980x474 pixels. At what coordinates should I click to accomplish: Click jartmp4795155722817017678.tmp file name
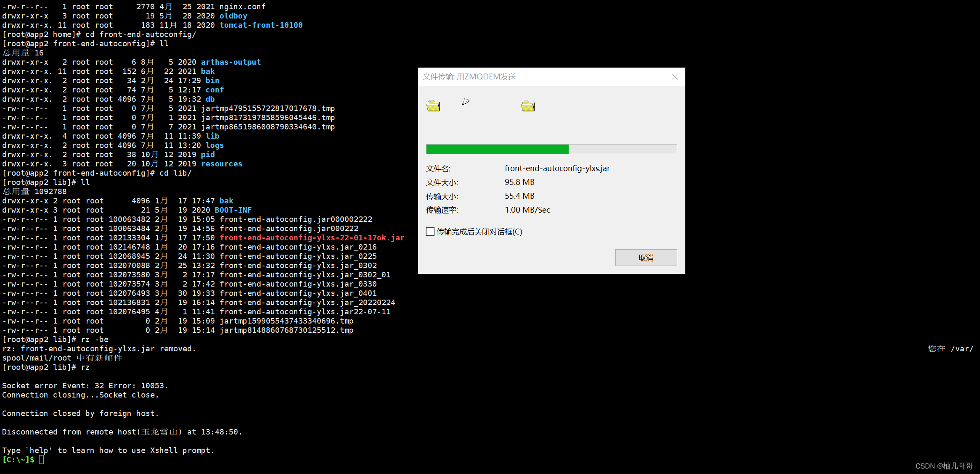pyautogui.click(x=268, y=108)
